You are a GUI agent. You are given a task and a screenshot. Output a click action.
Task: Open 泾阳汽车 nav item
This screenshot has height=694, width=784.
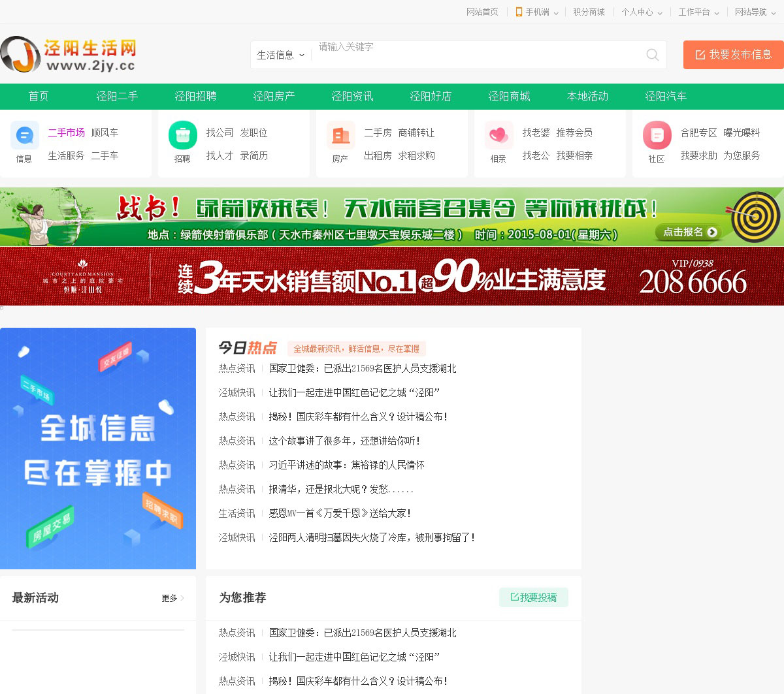(x=666, y=97)
